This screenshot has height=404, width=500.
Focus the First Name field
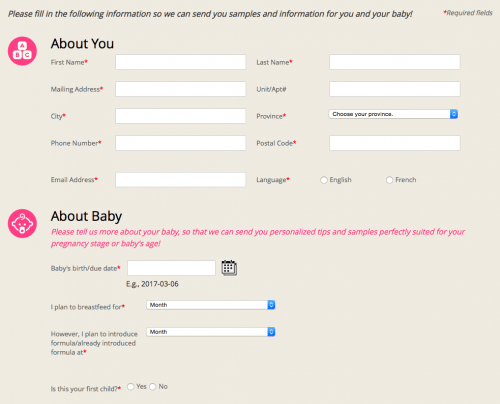pyautogui.click(x=181, y=62)
